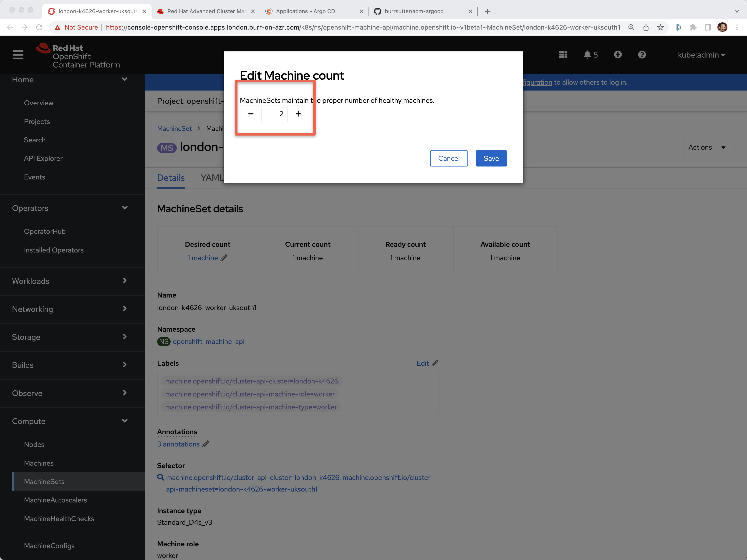
Task: Save the machine count change
Action: [x=491, y=158]
